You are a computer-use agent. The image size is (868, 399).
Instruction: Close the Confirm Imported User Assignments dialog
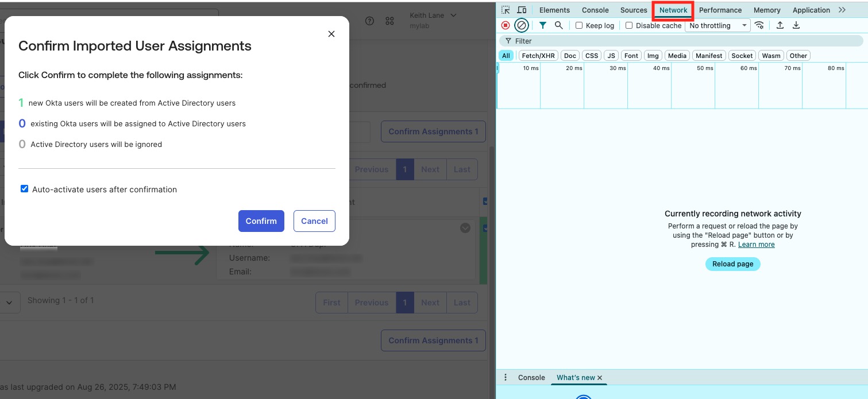click(331, 34)
